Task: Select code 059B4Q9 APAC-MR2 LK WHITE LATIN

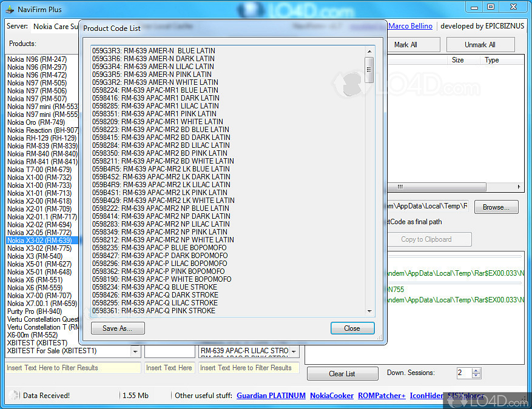Action: [163, 201]
